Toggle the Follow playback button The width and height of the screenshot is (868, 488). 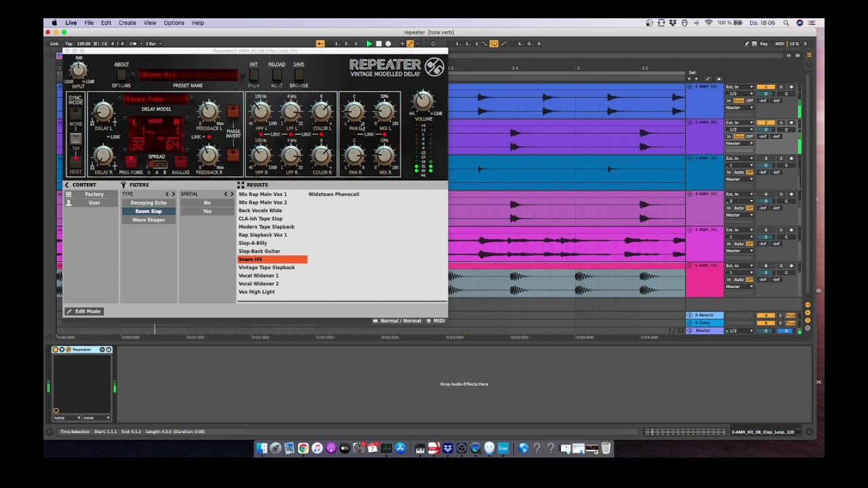pyautogui.click(x=320, y=43)
